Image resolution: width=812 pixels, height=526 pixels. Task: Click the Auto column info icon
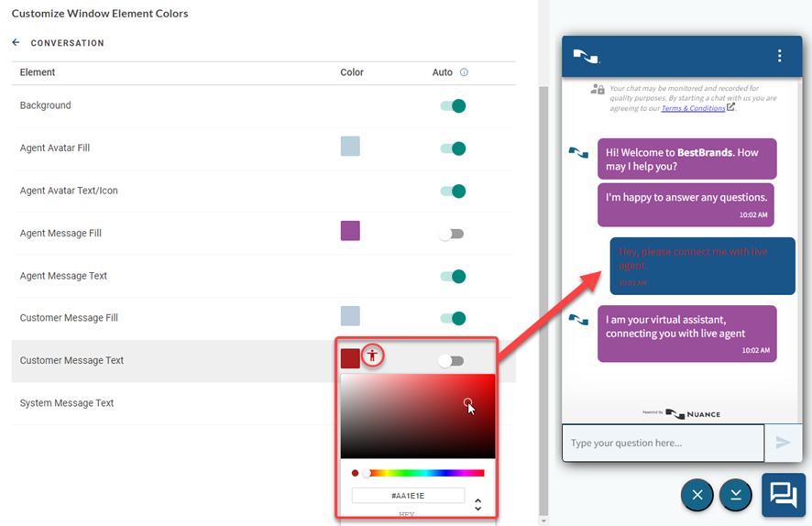click(x=464, y=72)
